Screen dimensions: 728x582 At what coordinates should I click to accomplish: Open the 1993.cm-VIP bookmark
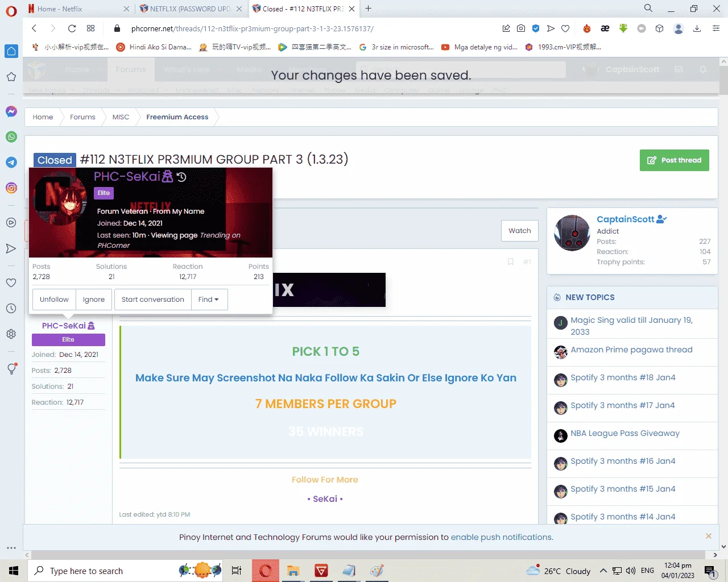563,47
